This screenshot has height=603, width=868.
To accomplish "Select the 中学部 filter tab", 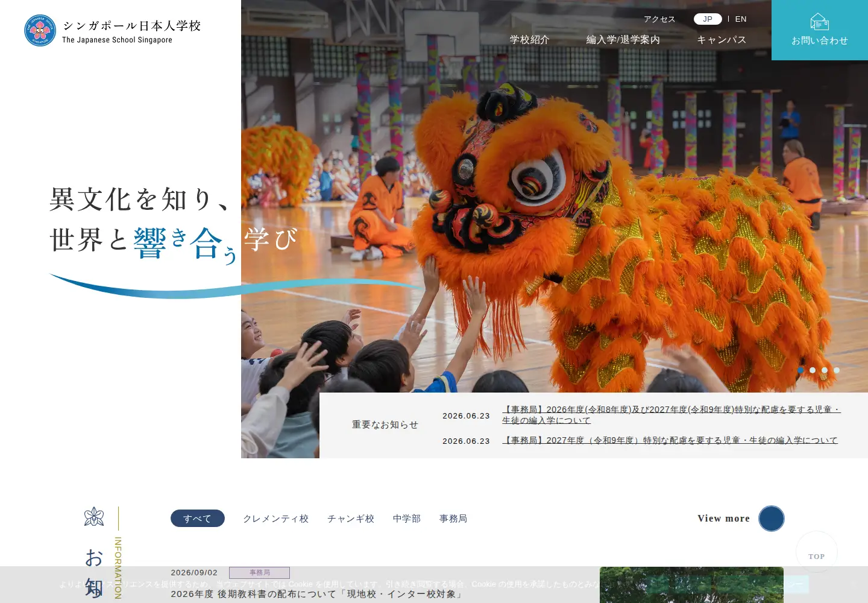I will coord(407,519).
